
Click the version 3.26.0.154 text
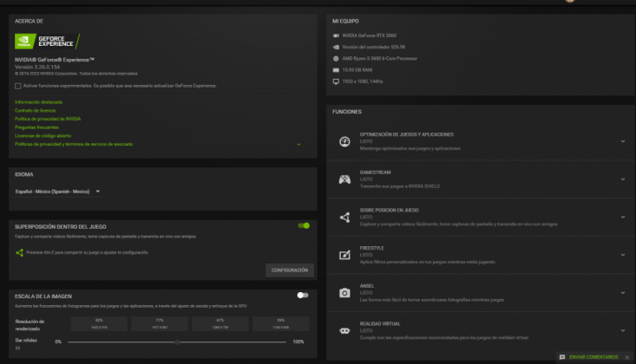(37, 67)
